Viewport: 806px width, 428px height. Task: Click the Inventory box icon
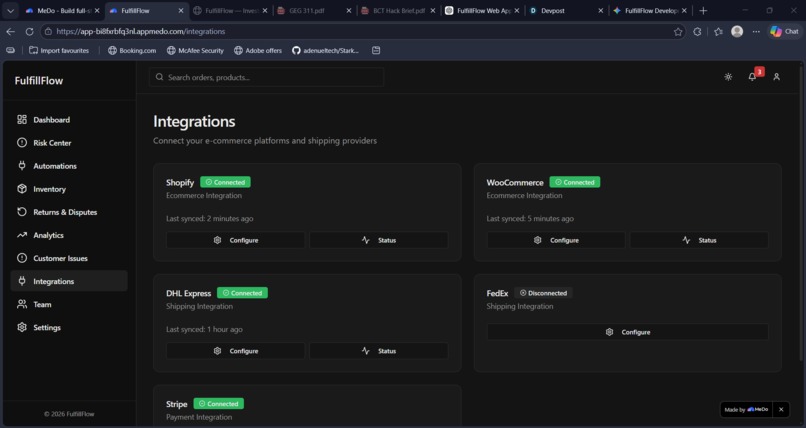pos(22,189)
